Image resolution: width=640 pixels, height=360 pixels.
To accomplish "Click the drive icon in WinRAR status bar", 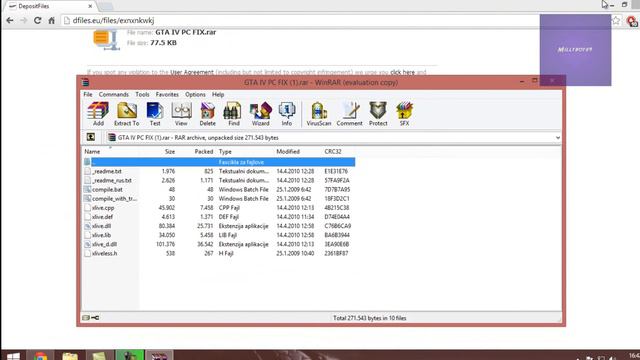I will [x=86, y=318].
